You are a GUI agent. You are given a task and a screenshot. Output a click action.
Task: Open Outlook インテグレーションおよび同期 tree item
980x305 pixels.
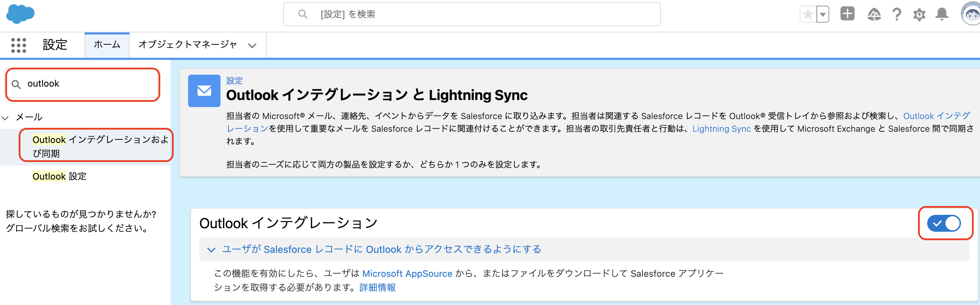(x=100, y=146)
